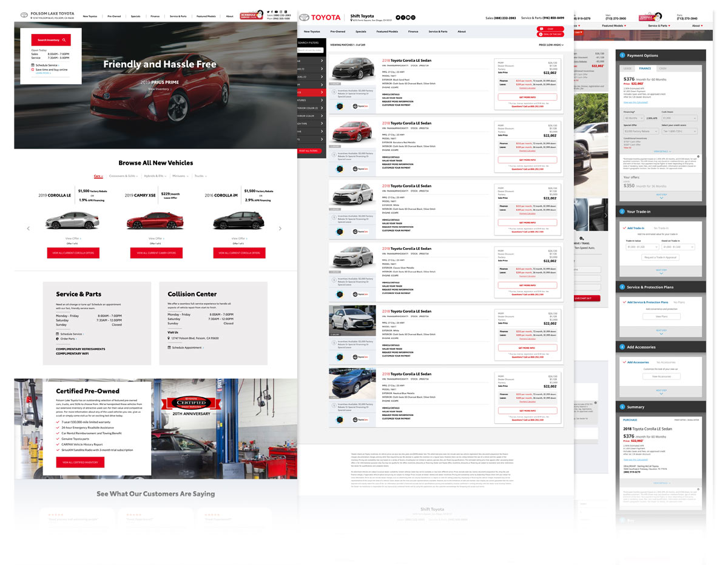Screen dimensions: 728x565
Task: Click Toyota logo on Shift Toyota page
Action: tap(320, 18)
